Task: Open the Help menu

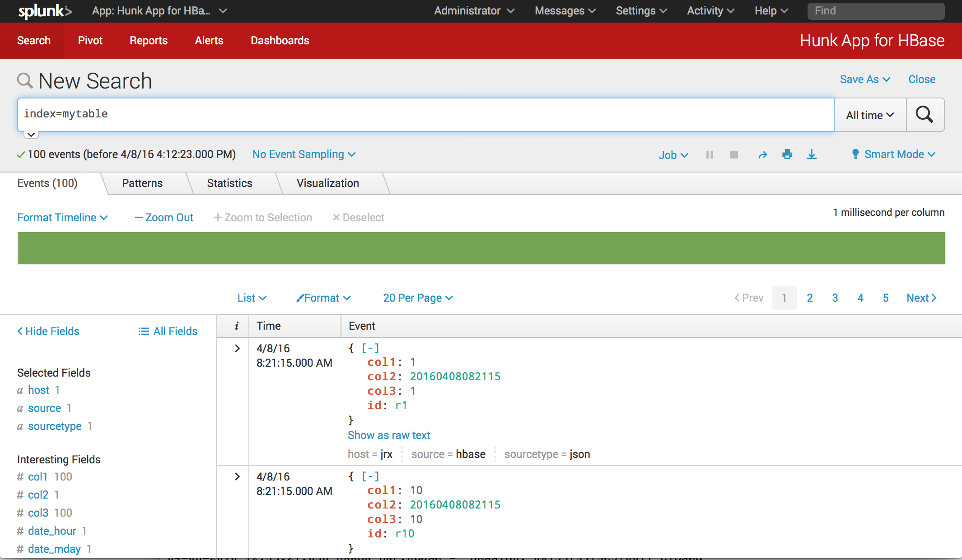Action: [x=771, y=11]
